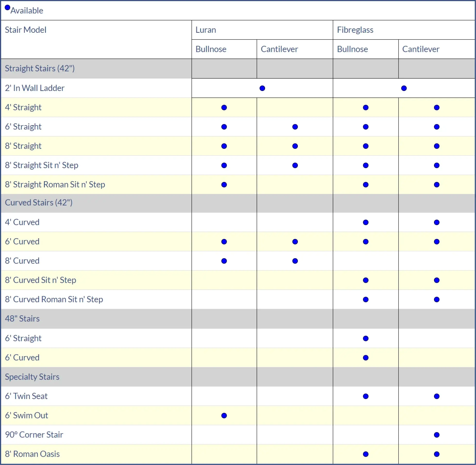Image resolution: width=476 pixels, height=465 pixels.
Task: Click Luran Cantilever dot for 8' Straight Sit n' Step
Action: pyautogui.click(x=295, y=165)
